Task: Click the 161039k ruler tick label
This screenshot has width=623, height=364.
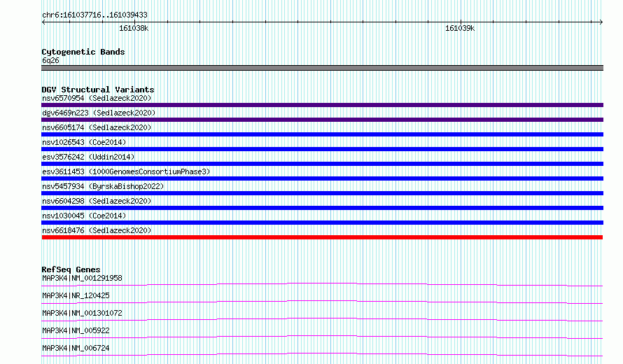Action: tap(460, 29)
